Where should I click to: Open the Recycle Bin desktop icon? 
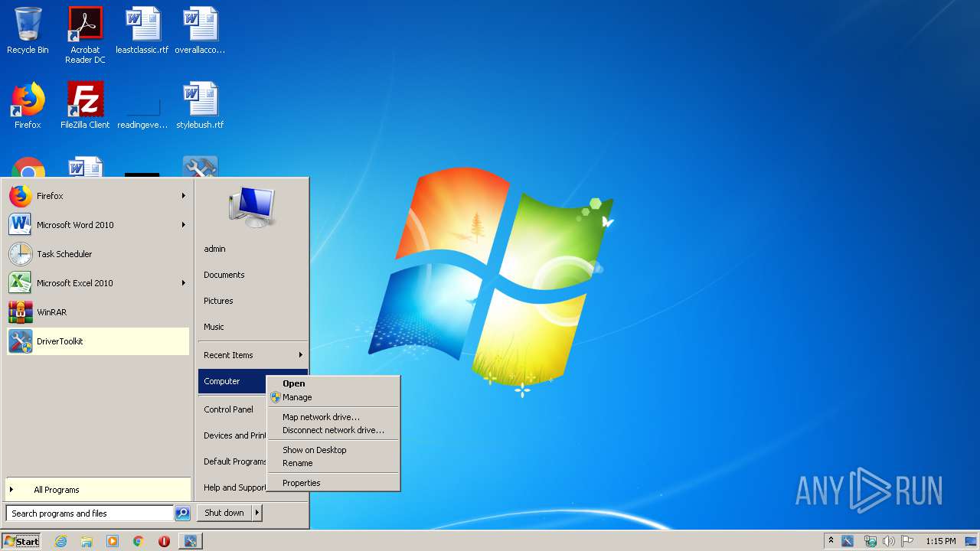pos(28,31)
